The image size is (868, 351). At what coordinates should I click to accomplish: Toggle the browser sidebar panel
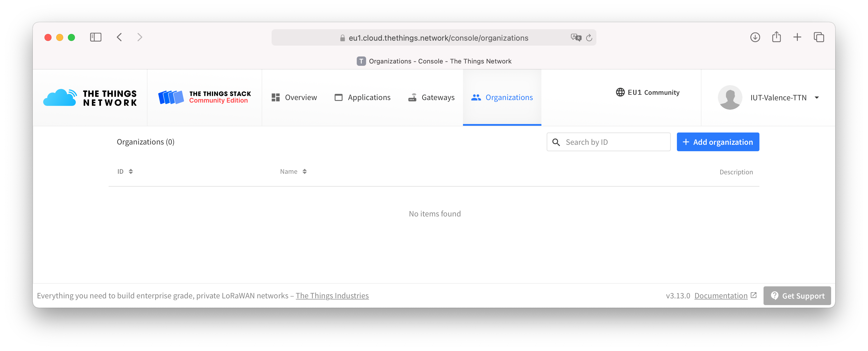pos(95,37)
